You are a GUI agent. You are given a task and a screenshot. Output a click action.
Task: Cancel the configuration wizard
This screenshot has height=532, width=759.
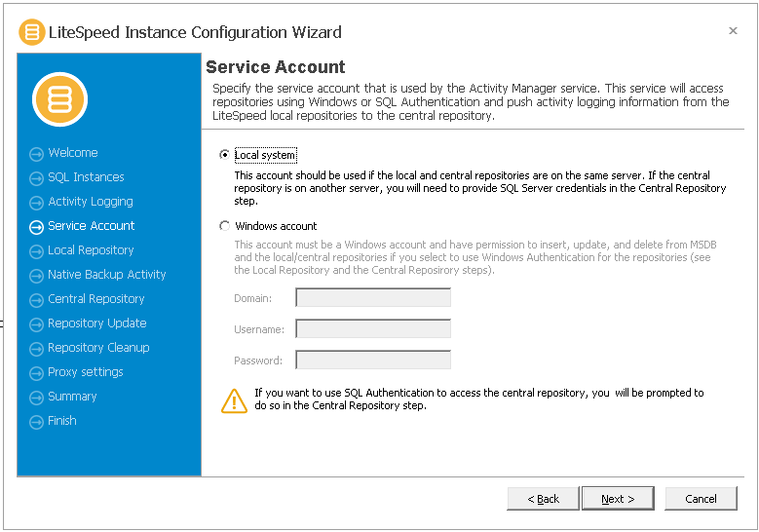pyautogui.click(x=701, y=499)
